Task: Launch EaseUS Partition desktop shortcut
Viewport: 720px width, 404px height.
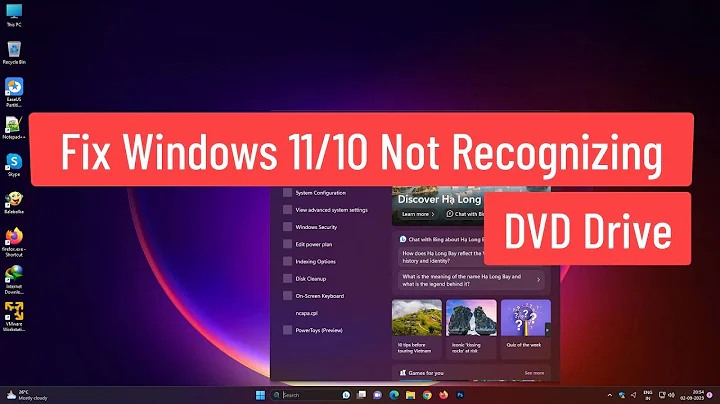Action: [x=14, y=92]
